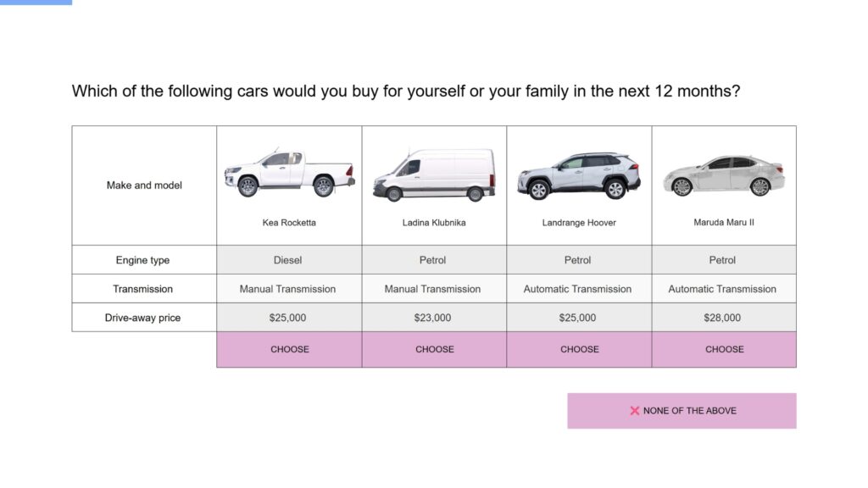
Task: Click the Engine type row label
Action: pyautogui.click(x=142, y=260)
